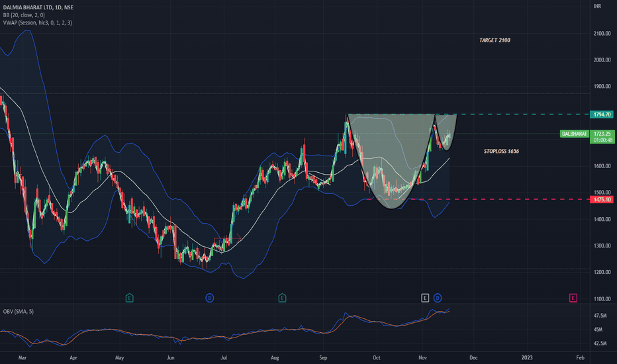Click the Jul label on time axis
617x364 pixels.
point(224,357)
